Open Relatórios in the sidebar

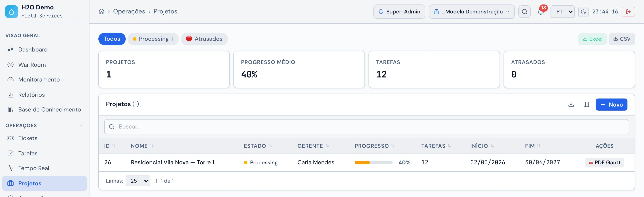coord(44,95)
